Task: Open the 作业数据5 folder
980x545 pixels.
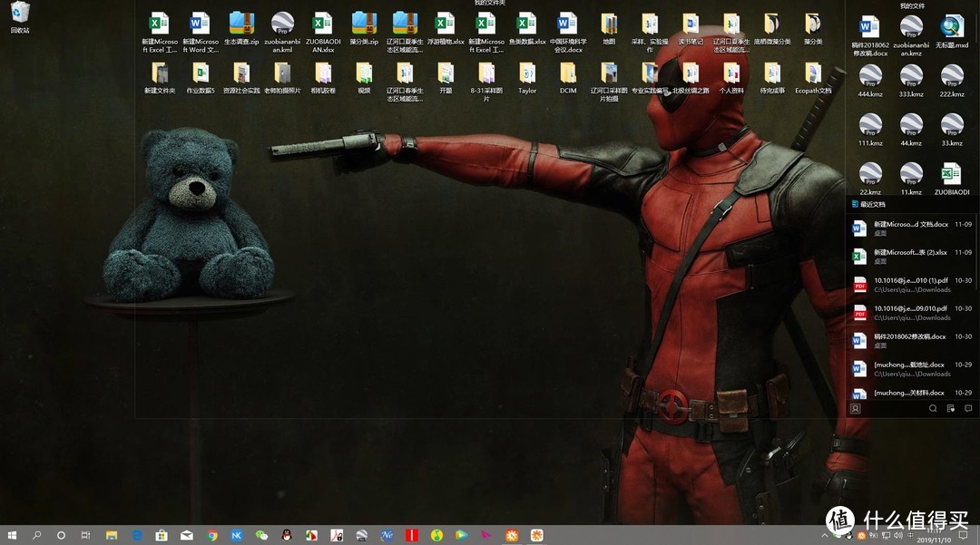Action: pyautogui.click(x=201, y=78)
